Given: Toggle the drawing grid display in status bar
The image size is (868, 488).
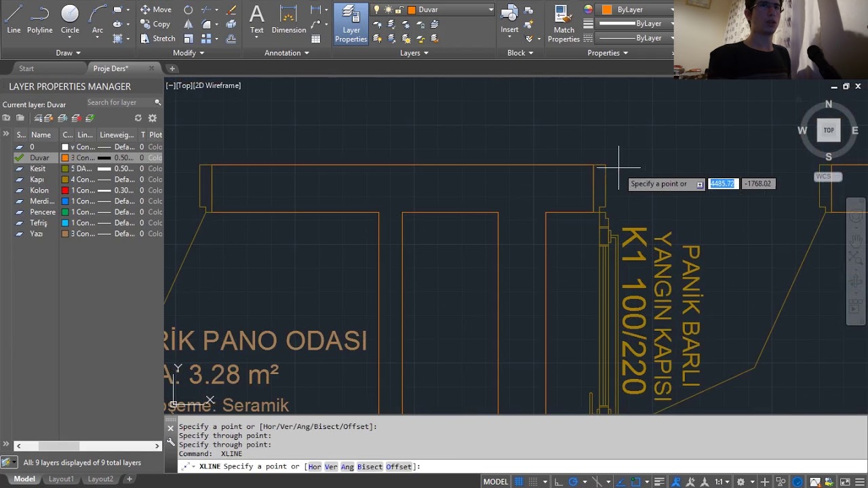Looking at the screenshot, I should tap(519, 482).
